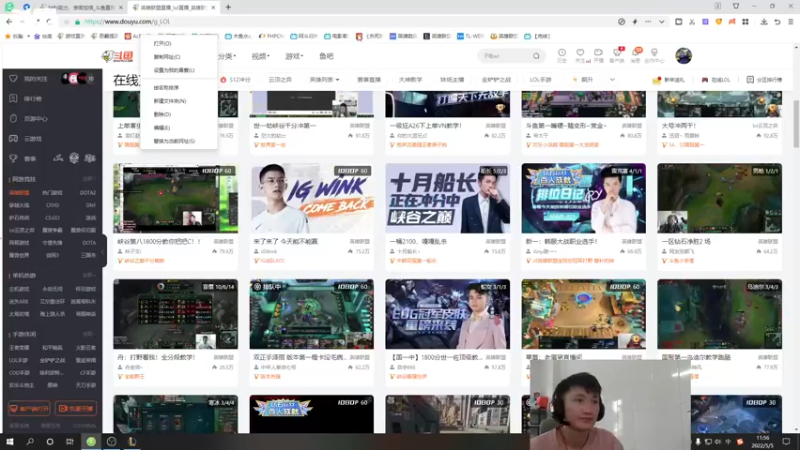This screenshot has height=450, width=800.
Task: Expand address bar dropdown chevron
Action: (661, 22)
